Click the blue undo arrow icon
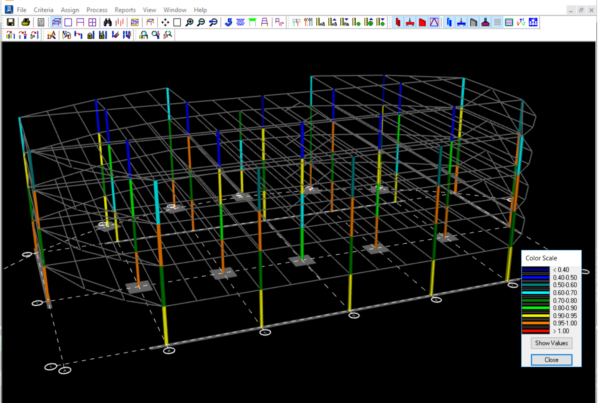Screen dimensions: 600x403 click(x=228, y=21)
